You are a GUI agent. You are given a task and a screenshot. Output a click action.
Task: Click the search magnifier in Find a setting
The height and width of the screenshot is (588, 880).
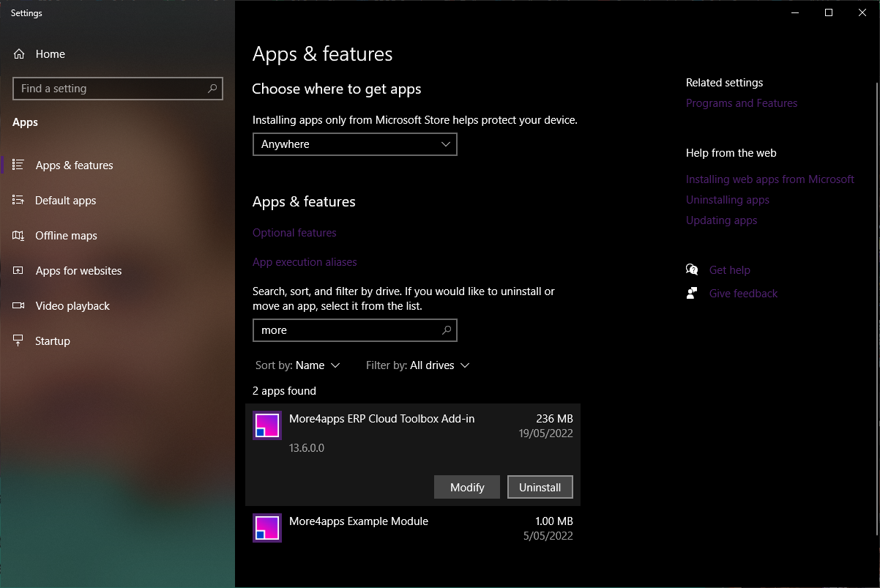(212, 89)
